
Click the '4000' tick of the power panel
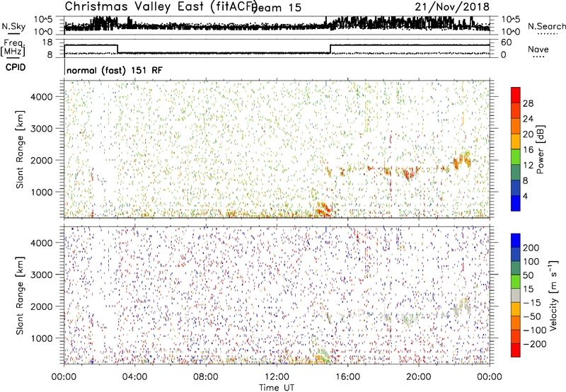coord(41,97)
